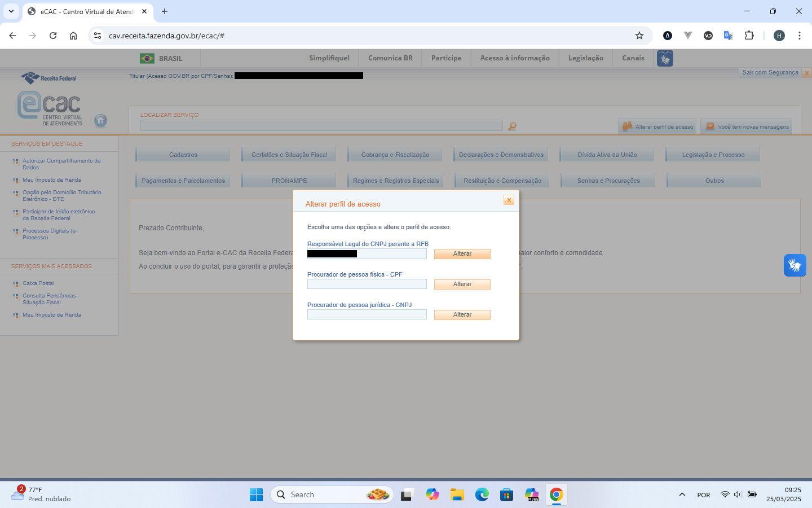812x508 pixels.
Task: Open Meu Imposto de Renda link
Action: (x=52, y=180)
